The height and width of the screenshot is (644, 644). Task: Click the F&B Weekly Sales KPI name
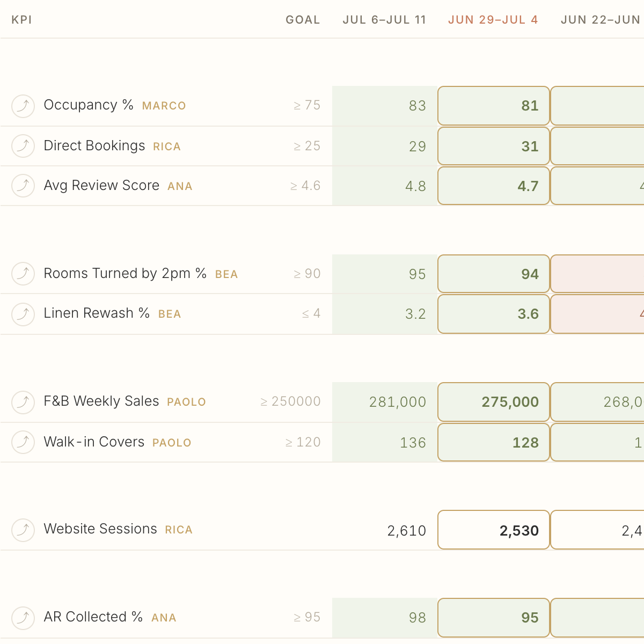coord(101,401)
